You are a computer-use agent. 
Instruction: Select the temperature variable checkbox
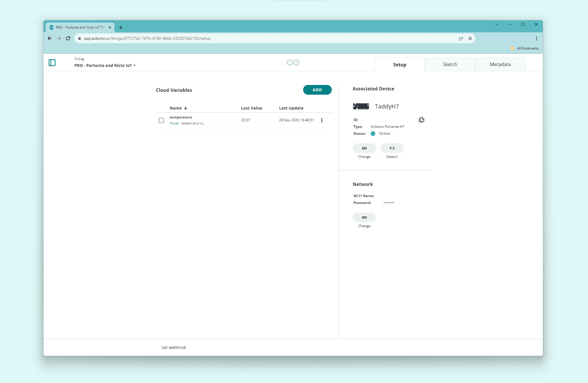click(161, 120)
